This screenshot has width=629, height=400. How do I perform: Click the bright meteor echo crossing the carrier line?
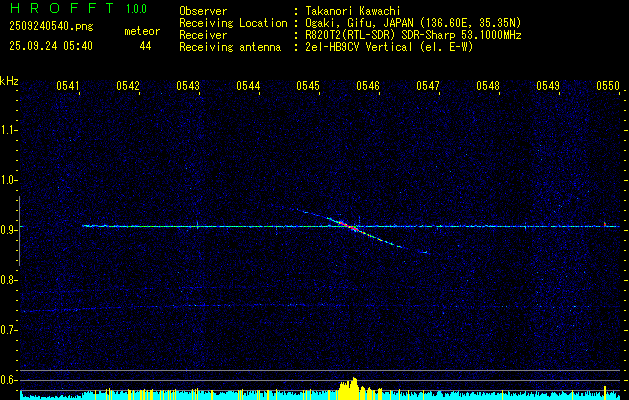349,226
